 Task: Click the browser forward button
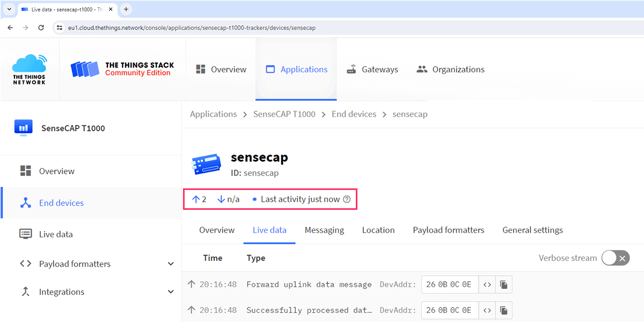coord(25,27)
